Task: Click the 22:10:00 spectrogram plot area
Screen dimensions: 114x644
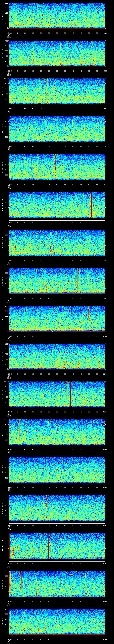Action: pos(57,356)
